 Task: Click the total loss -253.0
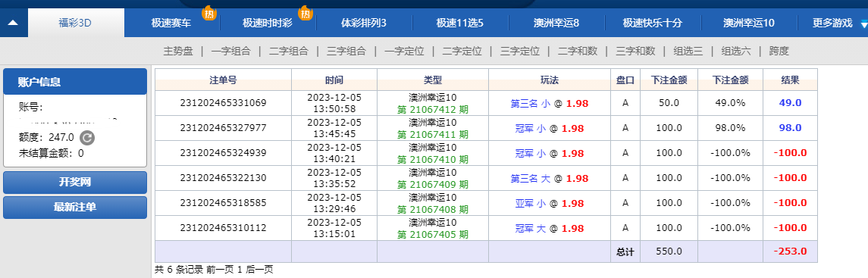790,251
